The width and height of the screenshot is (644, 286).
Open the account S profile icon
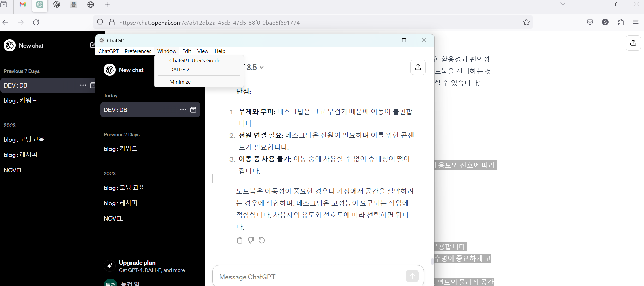(x=605, y=22)
